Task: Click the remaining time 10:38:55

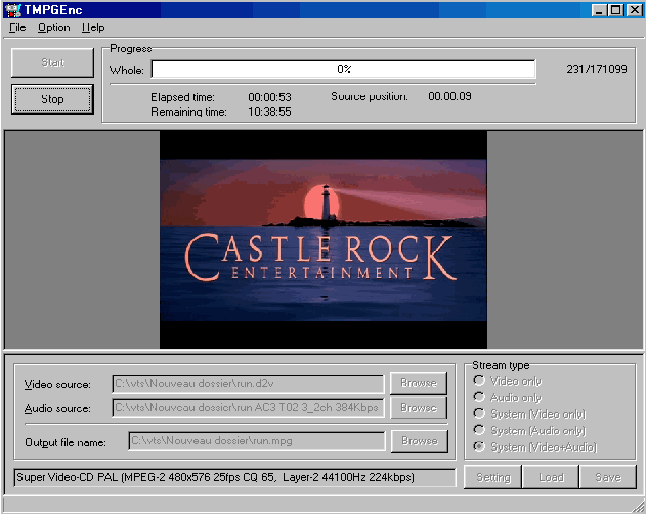Action: tap(270, 112)
